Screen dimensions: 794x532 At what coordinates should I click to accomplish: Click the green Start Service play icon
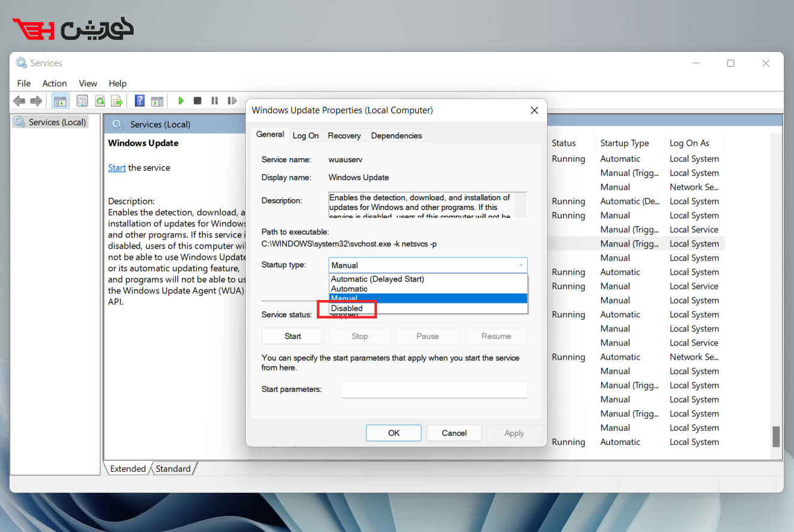(x=181, y=101)
